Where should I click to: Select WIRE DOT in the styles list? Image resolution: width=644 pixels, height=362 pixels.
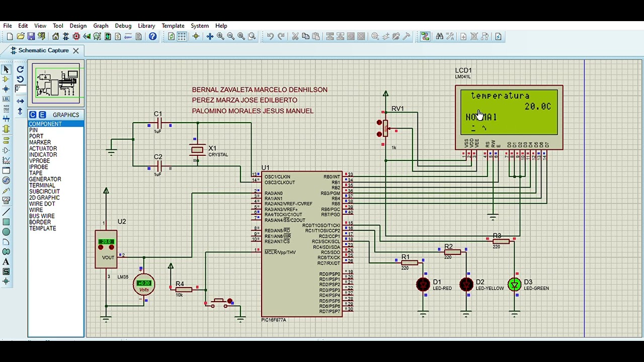[x=42, y=204]
